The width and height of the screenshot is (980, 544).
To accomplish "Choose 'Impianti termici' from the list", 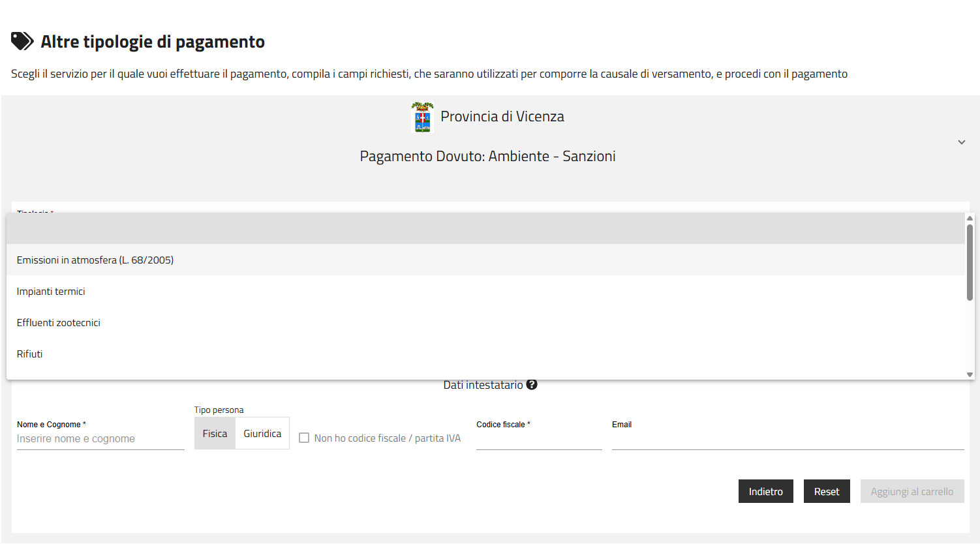I will [x=50, y=291].
